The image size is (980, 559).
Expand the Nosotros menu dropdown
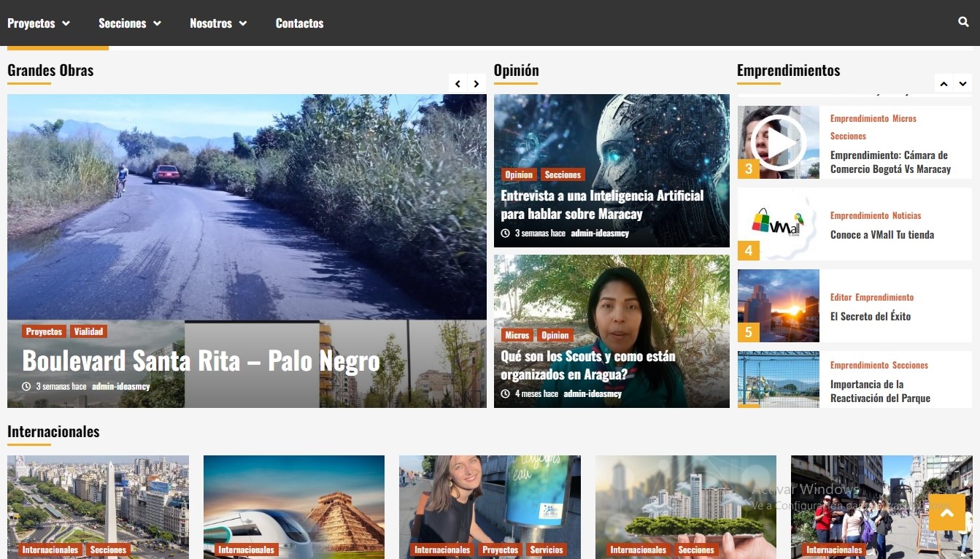218,23
